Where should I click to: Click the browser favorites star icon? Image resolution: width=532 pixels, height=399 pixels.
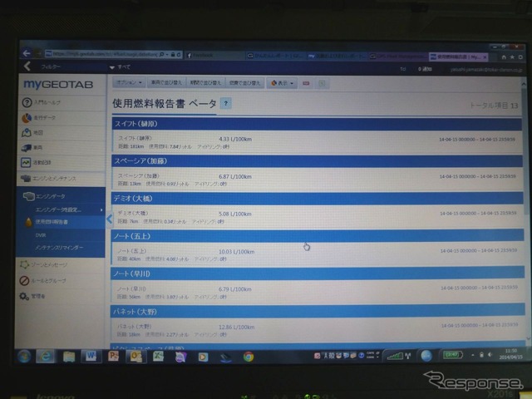(x=512, y=57)
